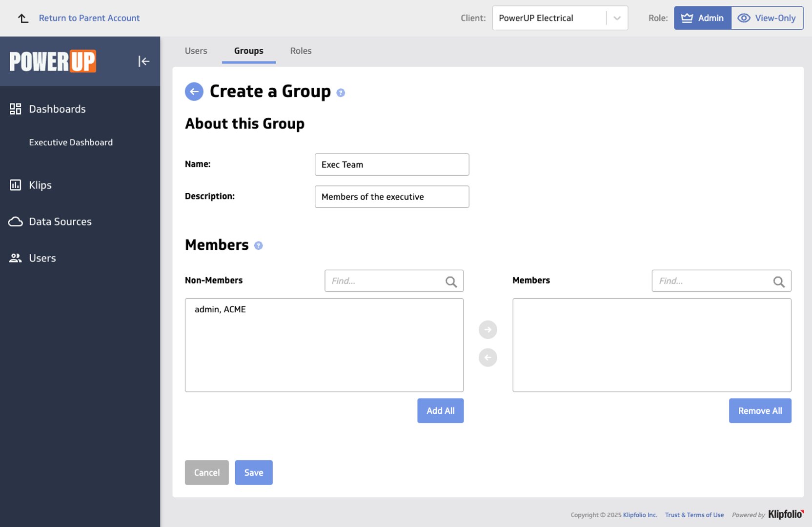812x527 pixels.
Task: Select the Dashboards icon in the sidebar
Action: pyautogui.click(x=15, y=109)
